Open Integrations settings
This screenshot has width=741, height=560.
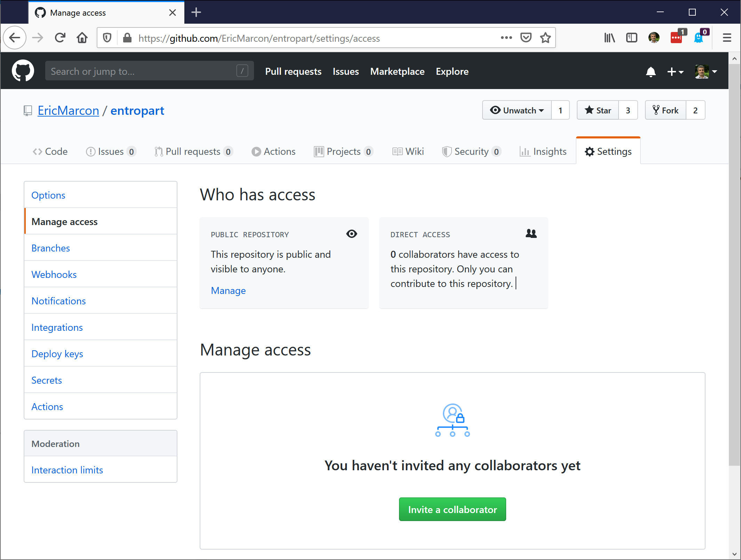coord(101,327)
